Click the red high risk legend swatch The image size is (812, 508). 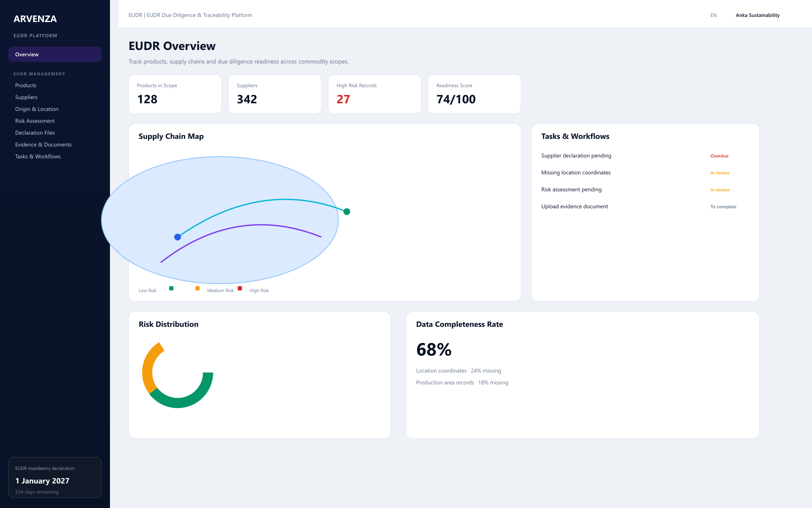[x=240, y=288]
